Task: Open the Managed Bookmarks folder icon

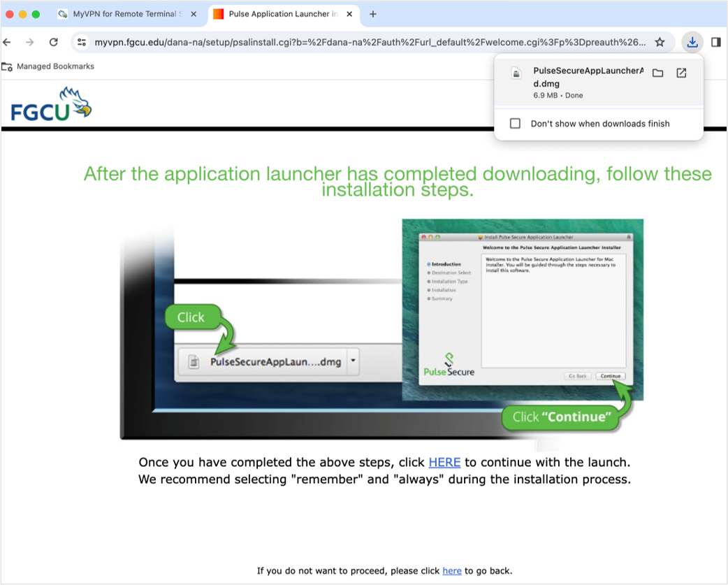Action: 8,66
